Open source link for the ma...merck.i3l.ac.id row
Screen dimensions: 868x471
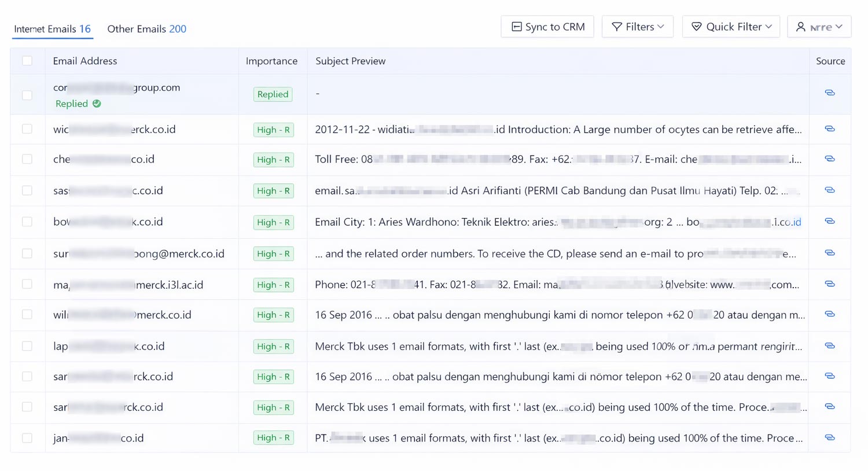(x=830, y=284)
